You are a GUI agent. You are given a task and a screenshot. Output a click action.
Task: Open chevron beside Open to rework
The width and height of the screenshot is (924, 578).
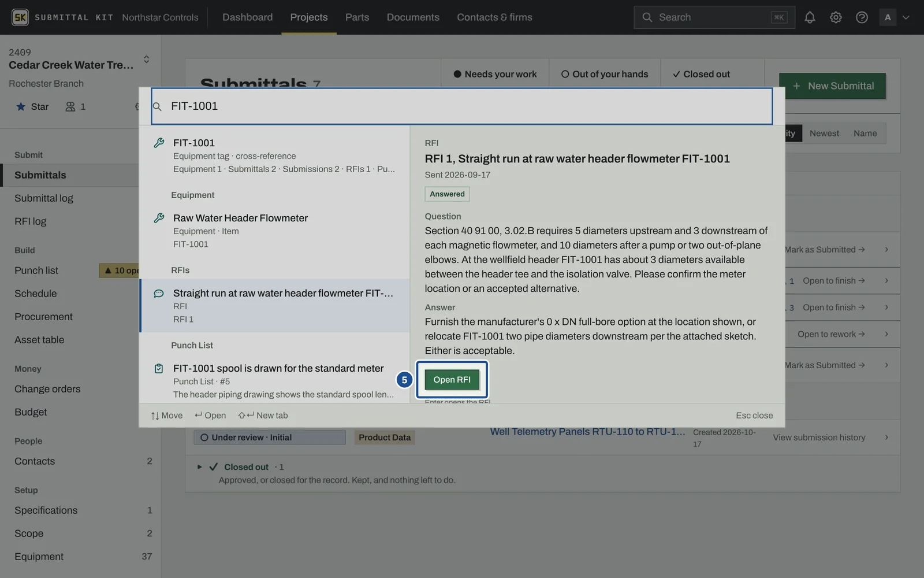(886, 334)
